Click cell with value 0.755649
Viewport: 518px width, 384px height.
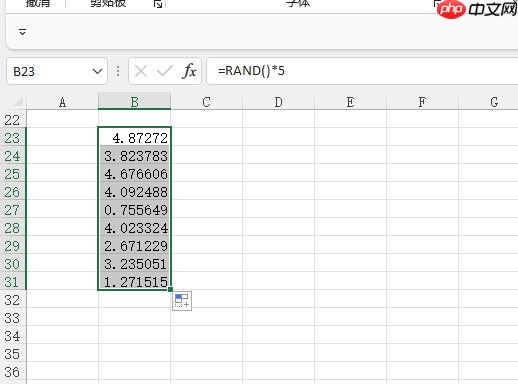click(x=135, y=209)
